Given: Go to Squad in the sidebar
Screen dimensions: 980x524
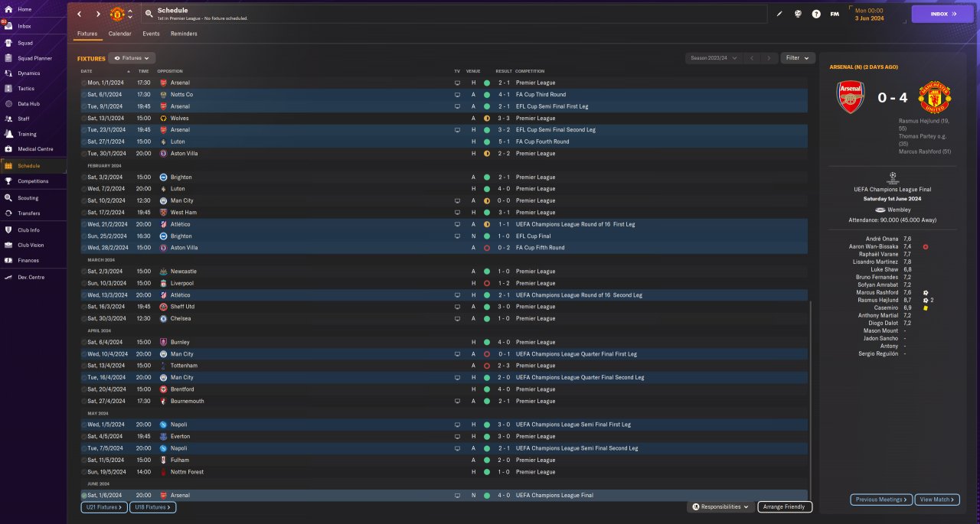Looking at the screenshot, I should pos(25,43).
